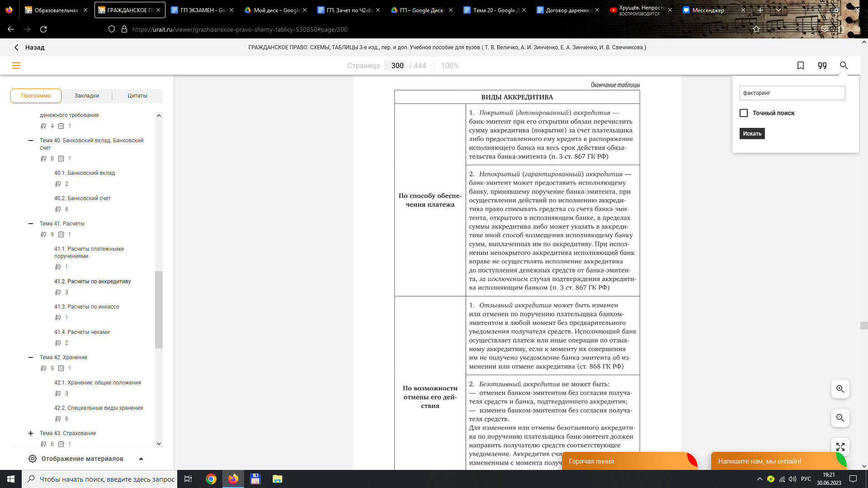Collapse Тема 42. Хранение section

coord(31,357)
